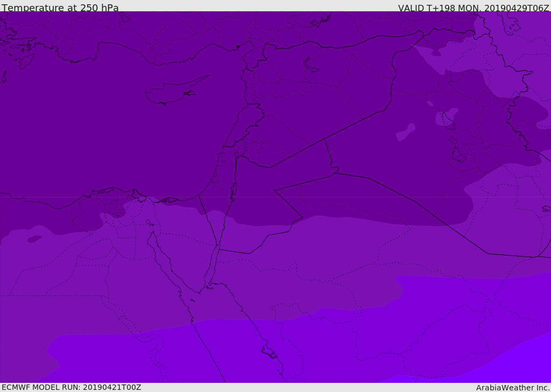The image size is (551, 392).
Task: Click the lighter purple blob near Lake Tharthar
Action: (406, 132)
